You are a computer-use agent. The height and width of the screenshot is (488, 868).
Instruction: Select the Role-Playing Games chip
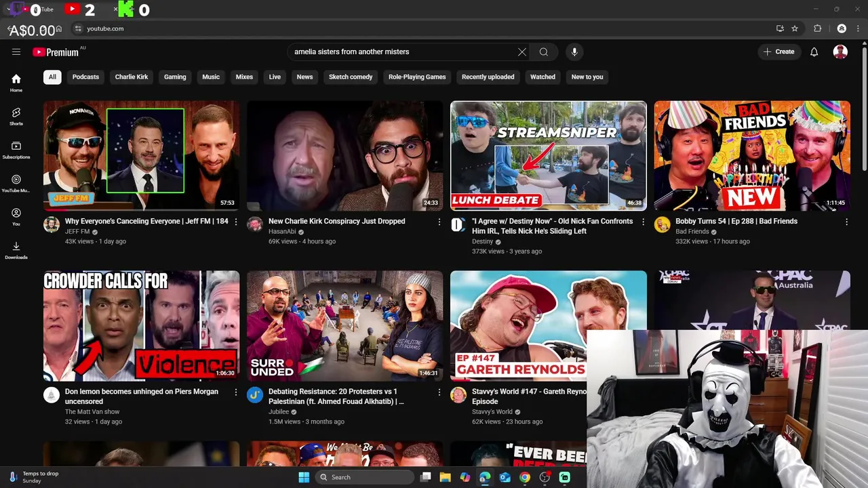(x=417, y=77)
